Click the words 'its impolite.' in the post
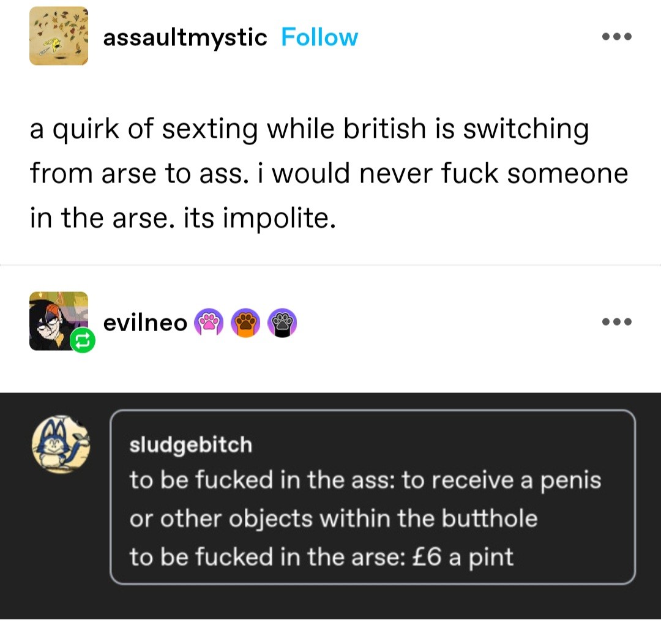The width and height of the screenshot is (661, 644). [260, 219]
